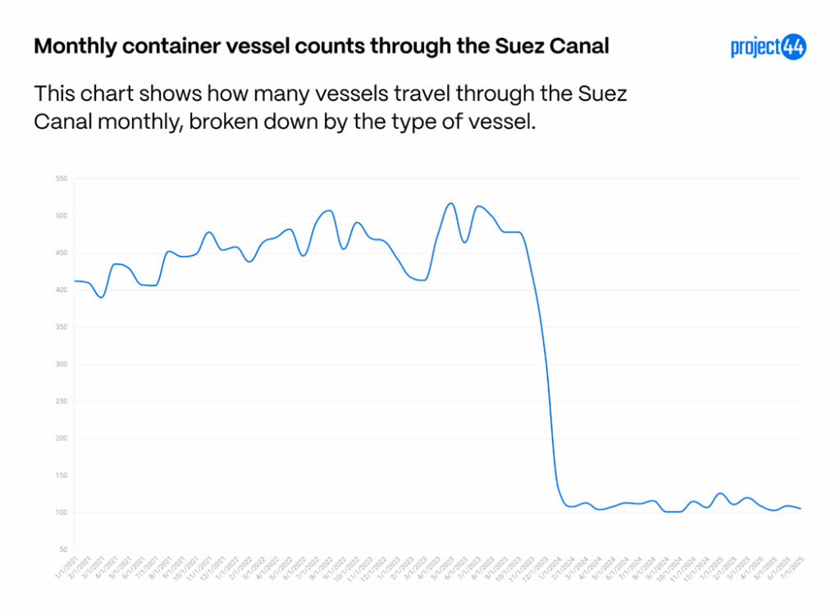
Task: Click the 550 y-axis label
Action: 62,179
